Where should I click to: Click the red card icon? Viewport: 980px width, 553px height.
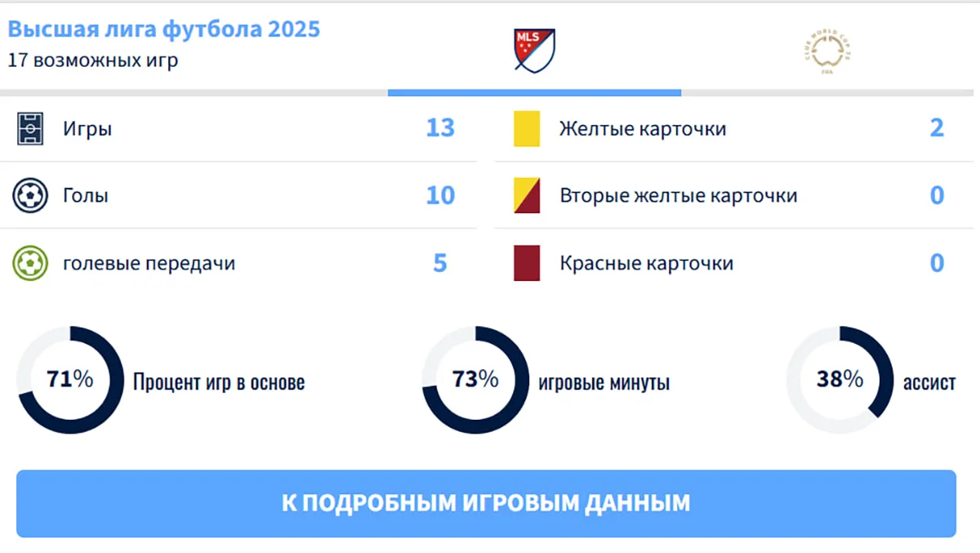[527, 263]
